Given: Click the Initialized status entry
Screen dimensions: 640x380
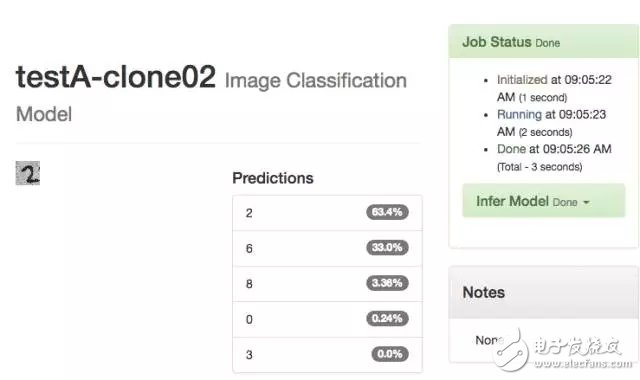Looking at the screenshot, I should (x=554, y=88).
